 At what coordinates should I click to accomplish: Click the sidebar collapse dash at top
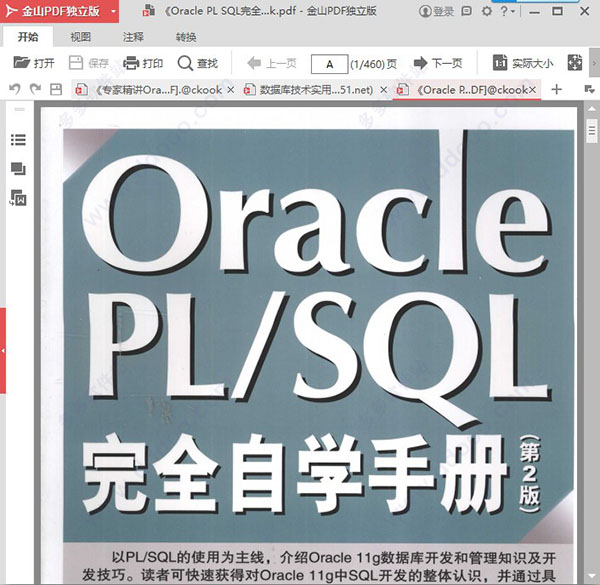[19, 109]
